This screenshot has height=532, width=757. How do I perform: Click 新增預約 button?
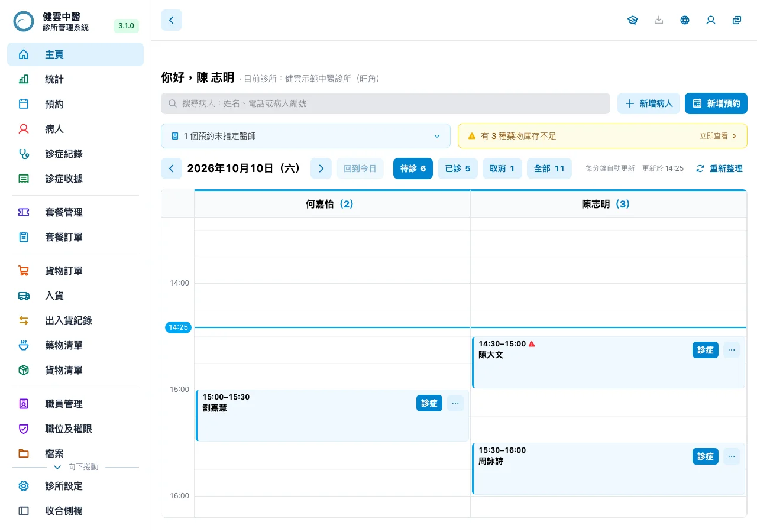(x=716, y=103)
